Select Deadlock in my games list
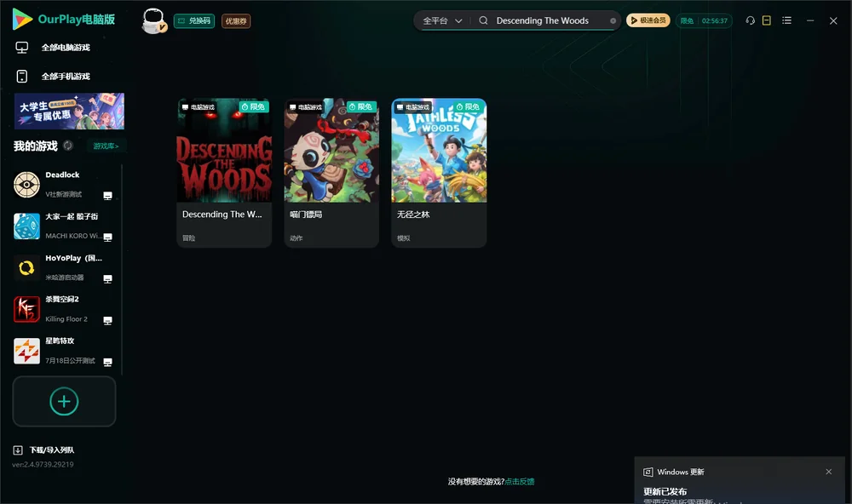This screenshot has height=504, width=852. (64, 185)
